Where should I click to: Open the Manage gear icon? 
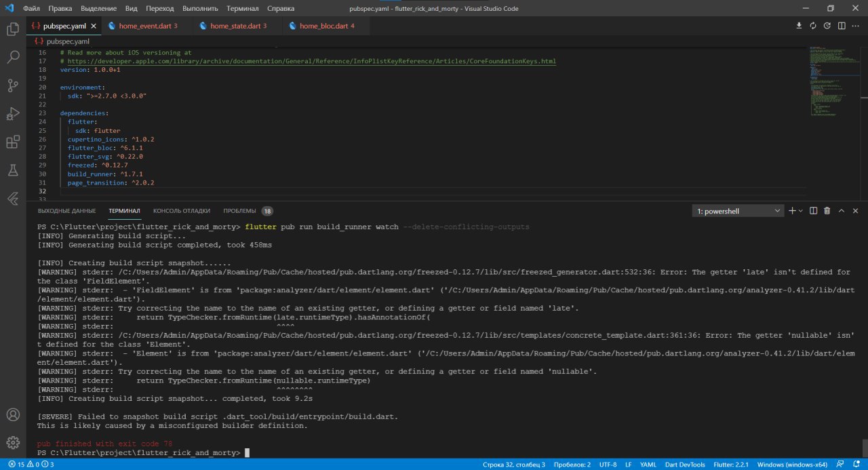pos(13,443)
